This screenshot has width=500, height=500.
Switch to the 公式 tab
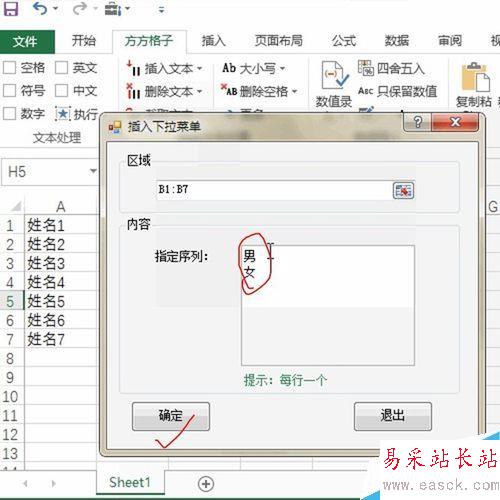[344, 41]
